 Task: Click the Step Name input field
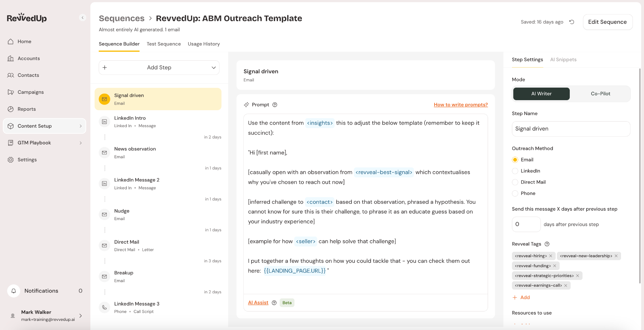(571, 129)
